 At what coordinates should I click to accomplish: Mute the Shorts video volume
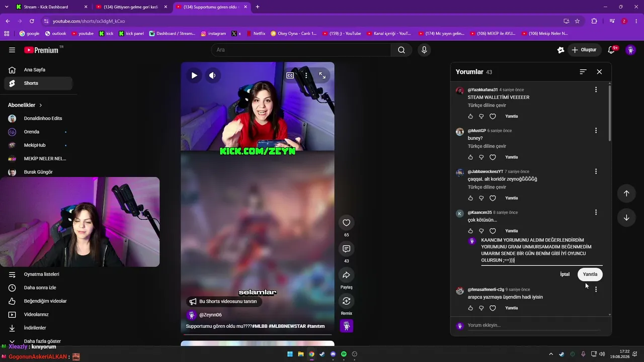tap(212, 75)
